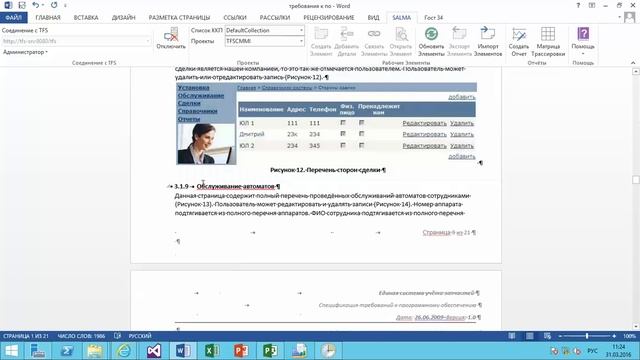The image size is (640, 360).
Task: Switch to print layout view icon
Action: click(529, 336)
